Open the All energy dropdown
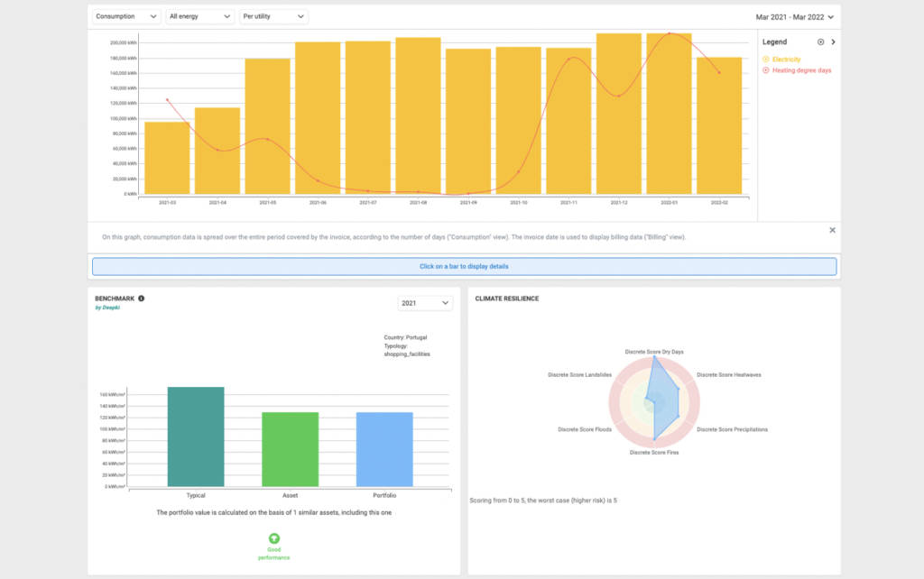This screenshot has width=924, height=579. pyautogui.click(x=200, y=16)
